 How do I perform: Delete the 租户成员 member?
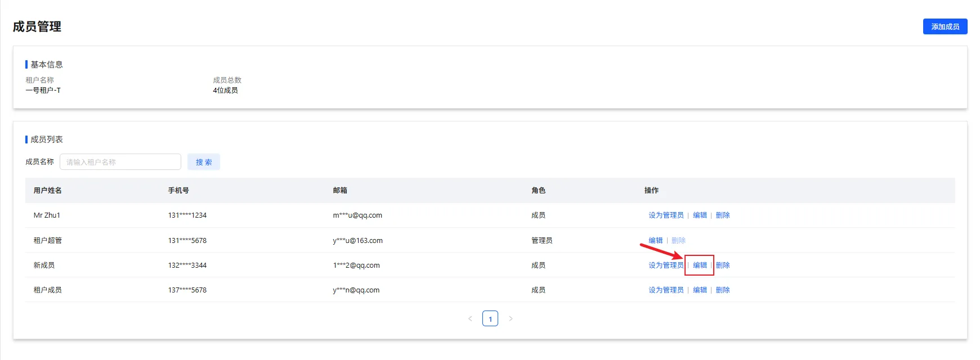point(723,290)
